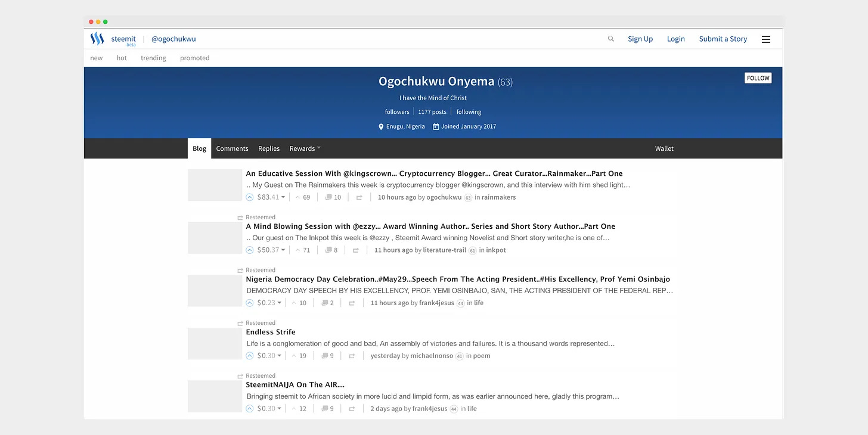This screenshot has height=435, width=868.
Task: Select the hot posts menu item
Action: 122,58
